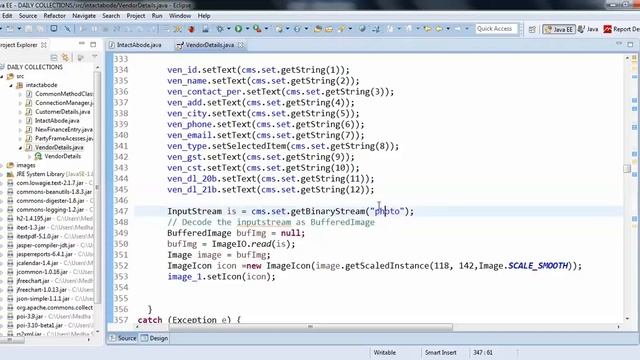The width and height of the screenshot is (640, 360).
Task: Click the Open Perspective icon
Action: click(x=532, y=29)
